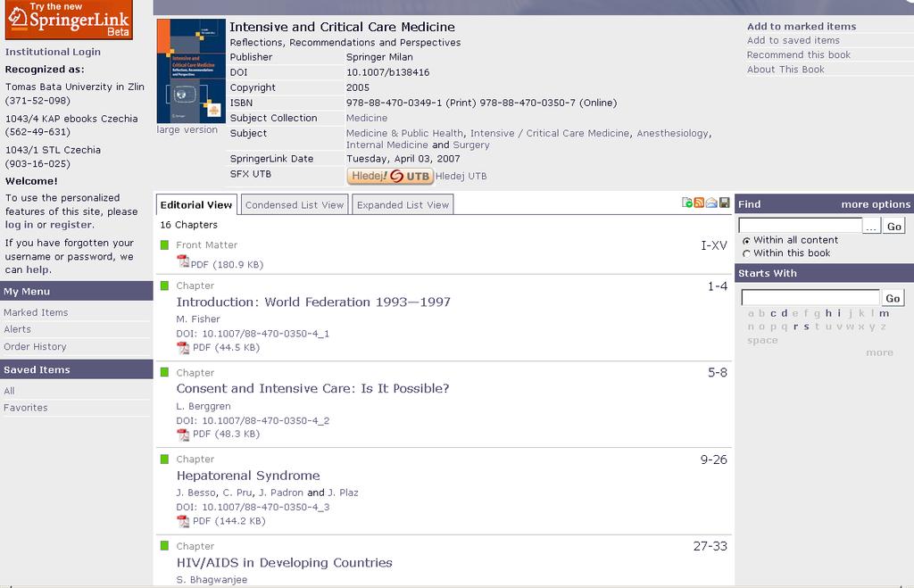Click green access square of Hepatorenal Syndrome chapter
The height and width of the screenshot is (588, 914).
pos(164,460)
